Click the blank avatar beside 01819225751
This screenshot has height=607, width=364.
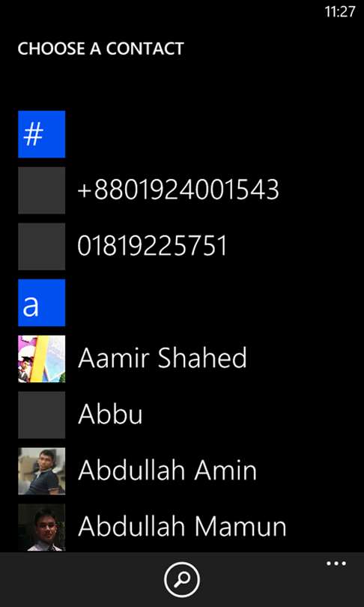[41, 247]
